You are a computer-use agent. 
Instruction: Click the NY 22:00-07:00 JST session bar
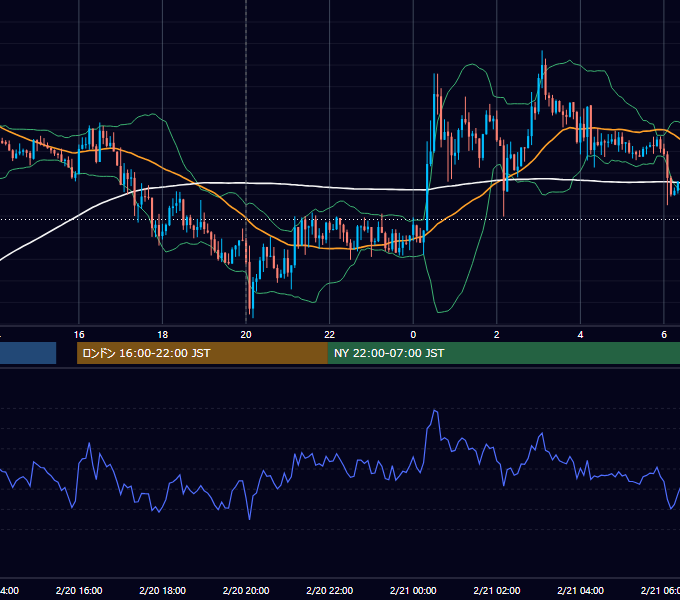coord(503,353)
